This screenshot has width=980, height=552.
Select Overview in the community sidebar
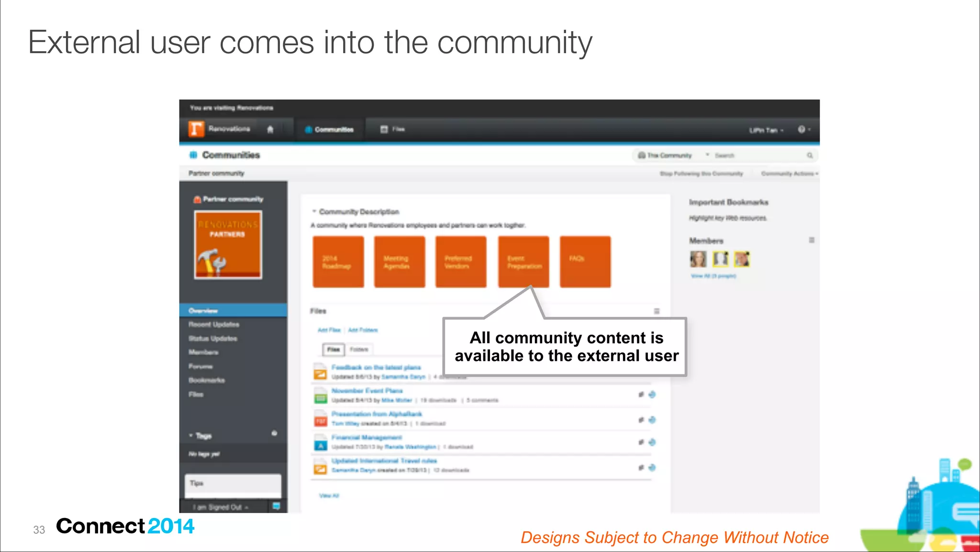(x=234, y=311)
